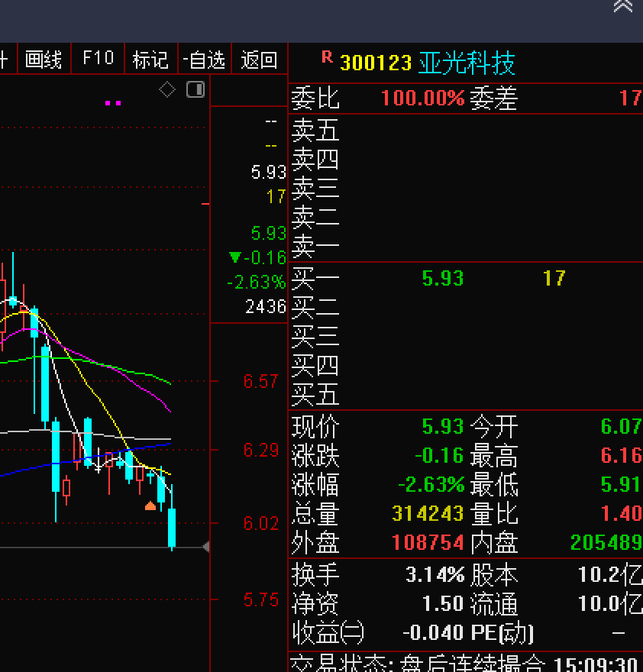
Task: Click the 返回 back button
Action: tap(259, 59)
